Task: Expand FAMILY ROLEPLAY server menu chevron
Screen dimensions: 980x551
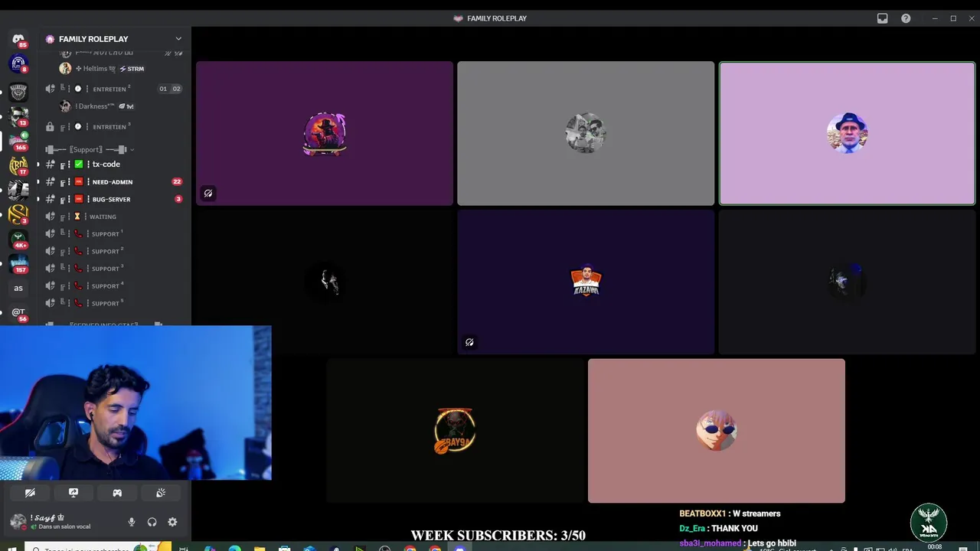Action: pyautogui.click(x=178, y=39)
